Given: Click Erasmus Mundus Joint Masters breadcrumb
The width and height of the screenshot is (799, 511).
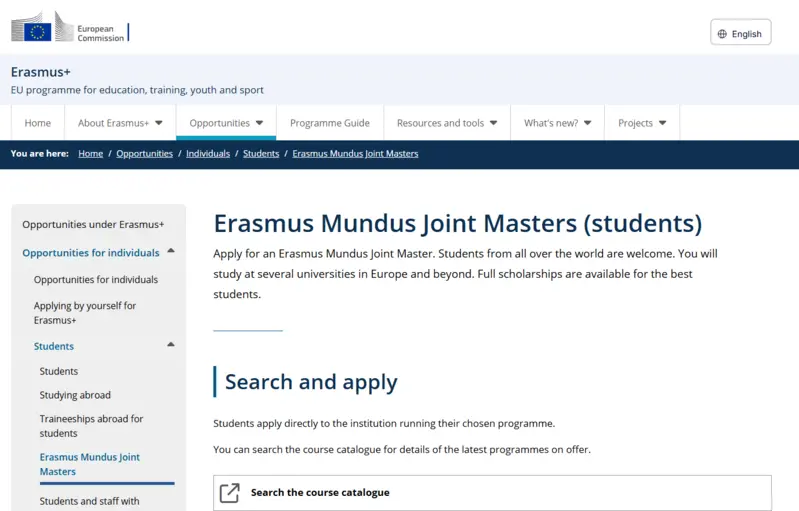Looking at the screenshot, I should (355, 153).
